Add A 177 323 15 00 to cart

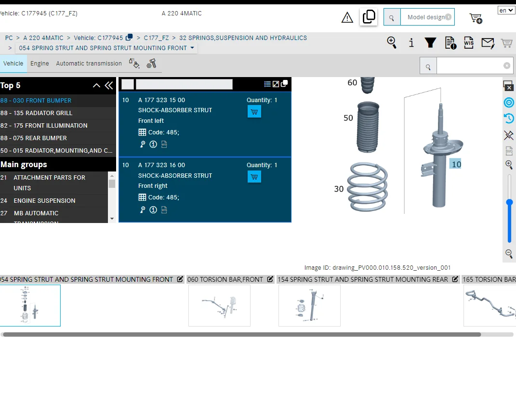[x=254, y=111]
